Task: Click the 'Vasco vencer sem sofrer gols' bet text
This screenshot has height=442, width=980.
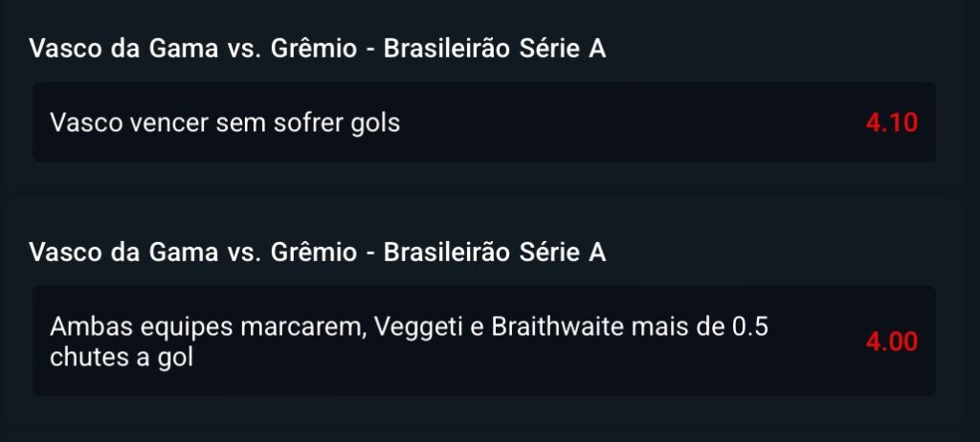Action: [x=225, y=123]
